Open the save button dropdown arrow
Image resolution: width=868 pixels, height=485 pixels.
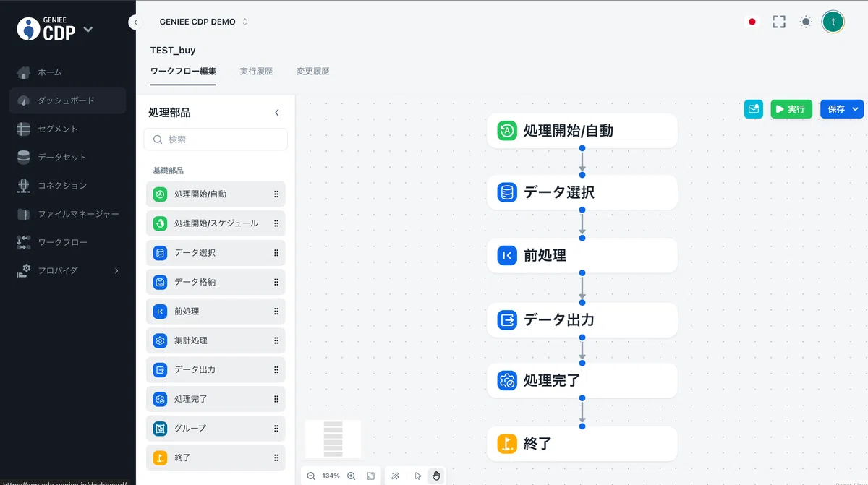pos(856,109)
